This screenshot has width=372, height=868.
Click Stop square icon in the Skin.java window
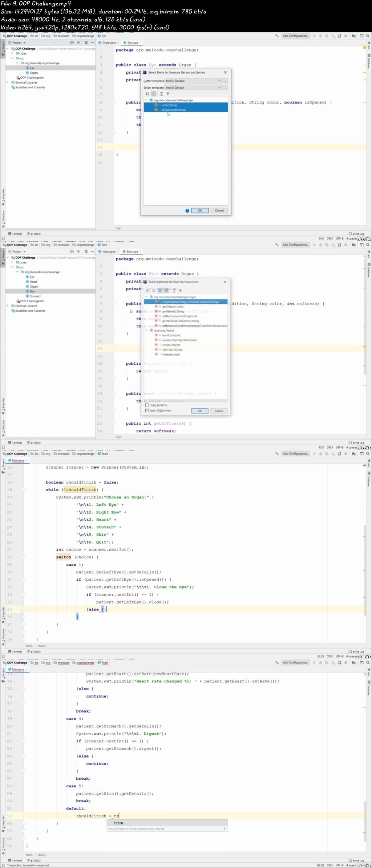tap(345, 245)
